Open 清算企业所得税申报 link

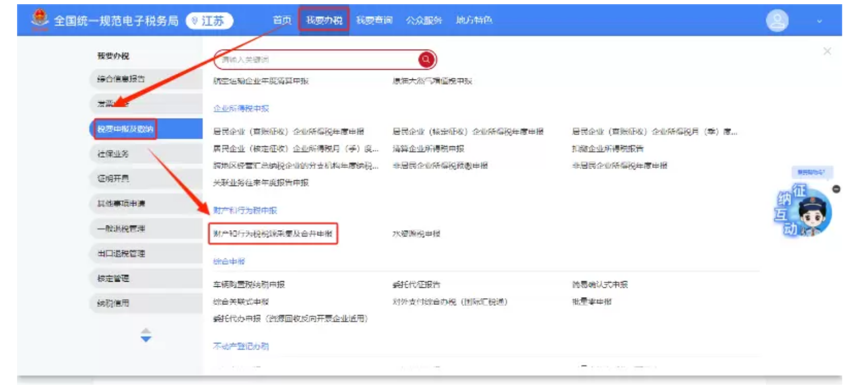428,149
